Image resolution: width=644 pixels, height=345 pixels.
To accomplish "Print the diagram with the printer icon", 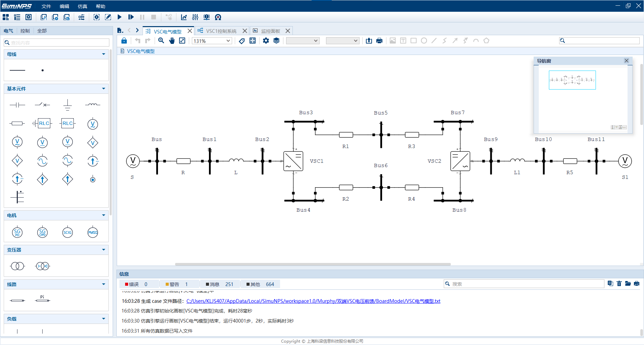I will point(379,41).
